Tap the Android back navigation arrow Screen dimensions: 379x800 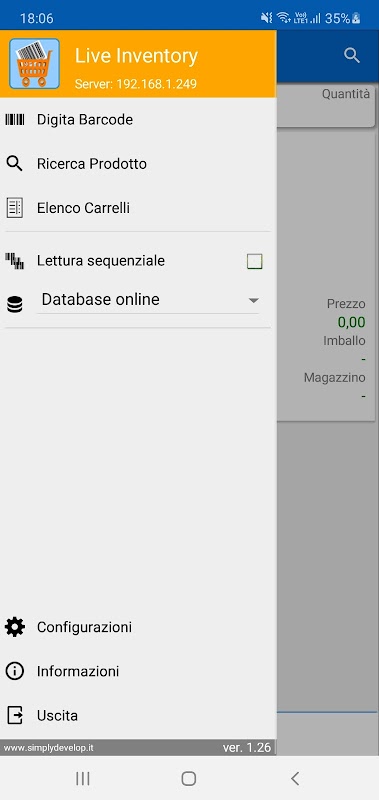pyautogui.click(x=294, y=778)
